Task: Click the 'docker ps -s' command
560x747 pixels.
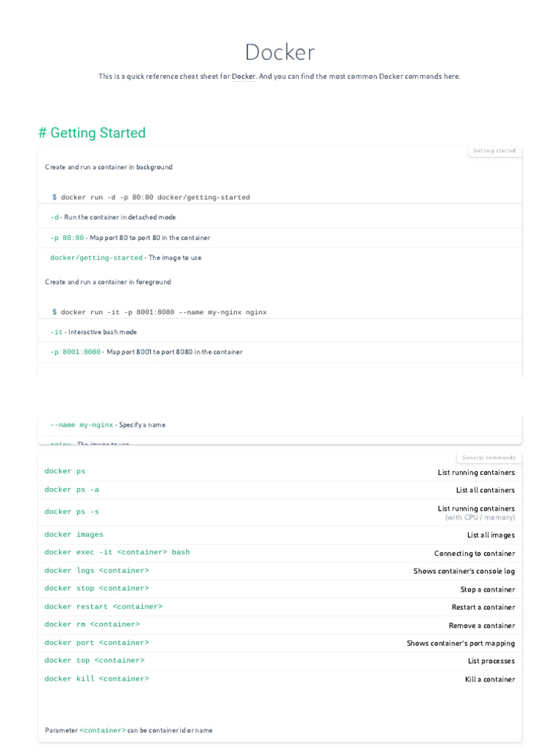Action: pyautogui.click(x=71, y=511)
